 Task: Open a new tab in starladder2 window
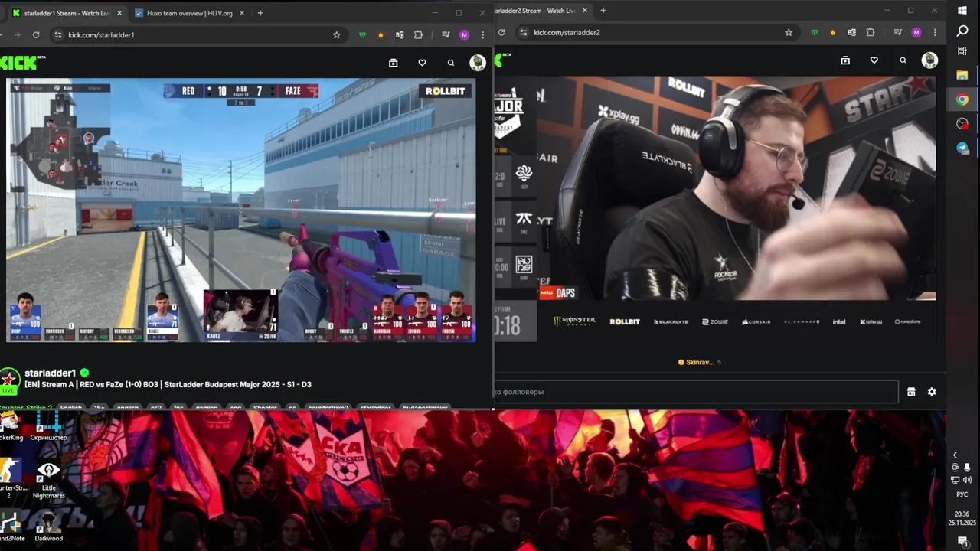click(x=603, y=11)
